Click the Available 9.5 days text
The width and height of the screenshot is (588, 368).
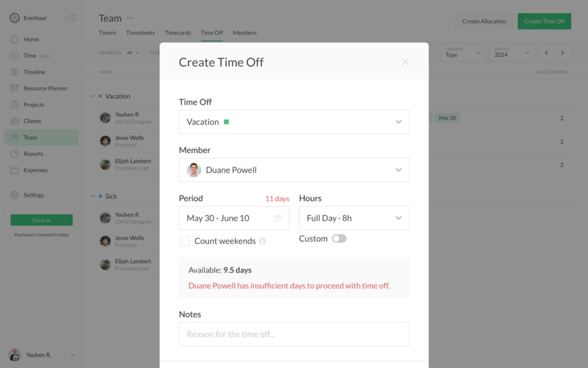220,270
